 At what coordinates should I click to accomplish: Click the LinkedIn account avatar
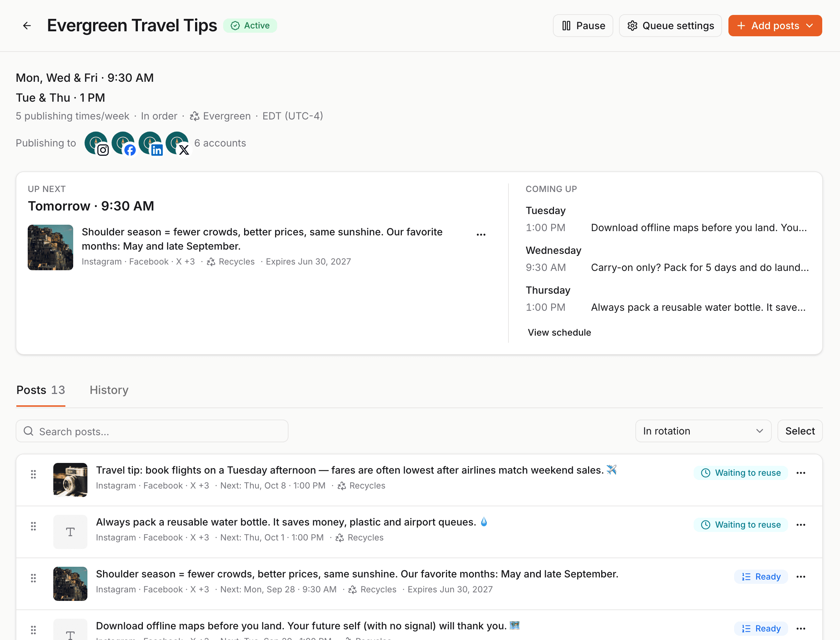[x=150, y=143]
